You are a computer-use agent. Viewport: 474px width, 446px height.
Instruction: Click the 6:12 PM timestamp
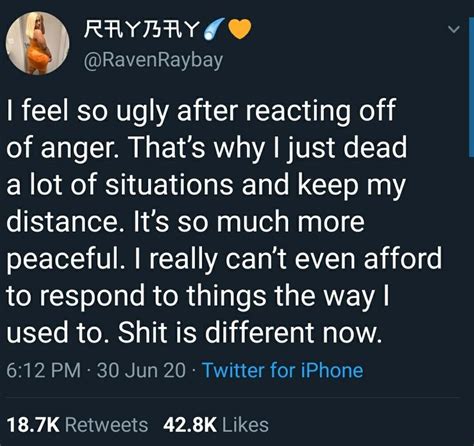[x=44, y=370]
